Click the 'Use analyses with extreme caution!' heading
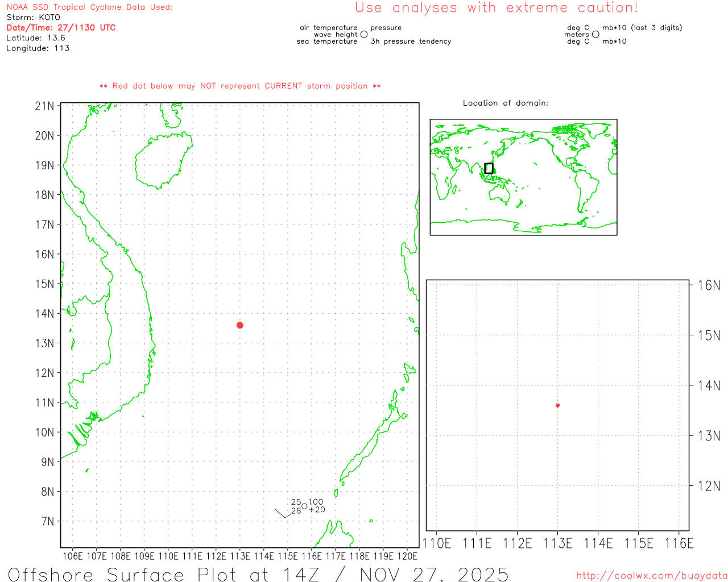728x582 pixels. click(496, 8)
